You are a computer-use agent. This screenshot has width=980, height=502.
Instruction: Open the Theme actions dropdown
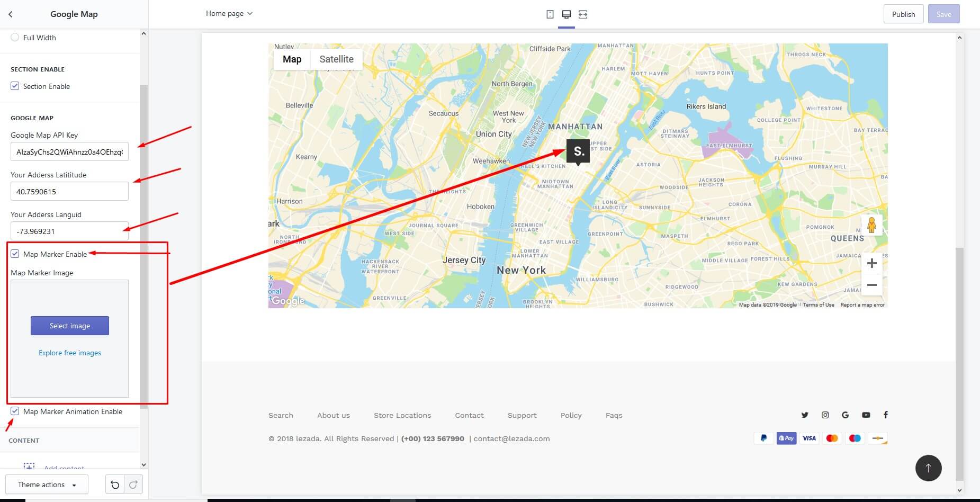47,485
